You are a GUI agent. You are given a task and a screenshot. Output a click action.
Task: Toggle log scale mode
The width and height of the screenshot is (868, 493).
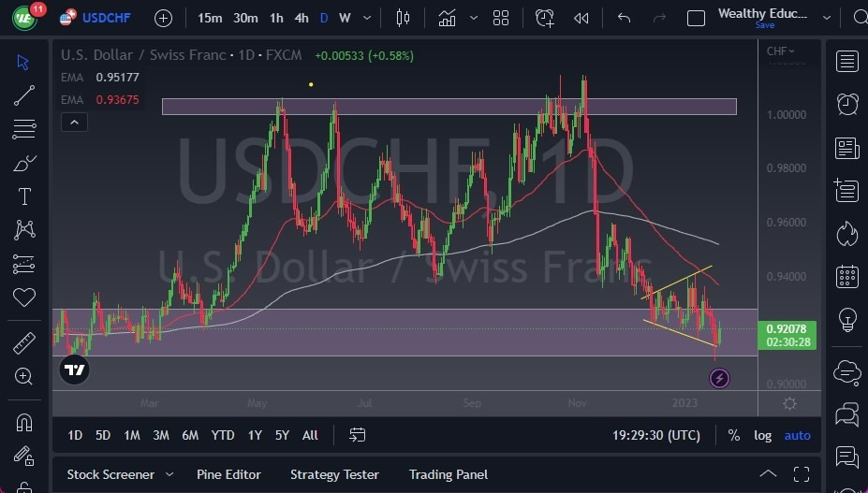click(x=762, y=435)
